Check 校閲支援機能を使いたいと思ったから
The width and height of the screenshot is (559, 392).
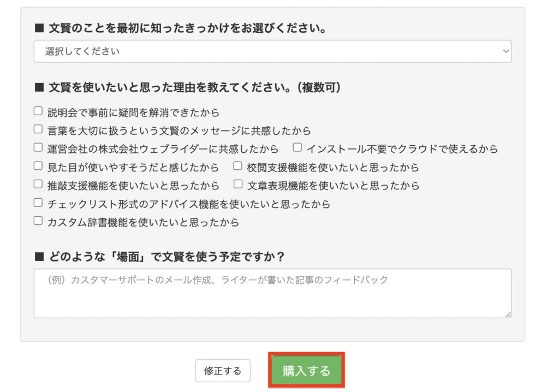point(238,167)
